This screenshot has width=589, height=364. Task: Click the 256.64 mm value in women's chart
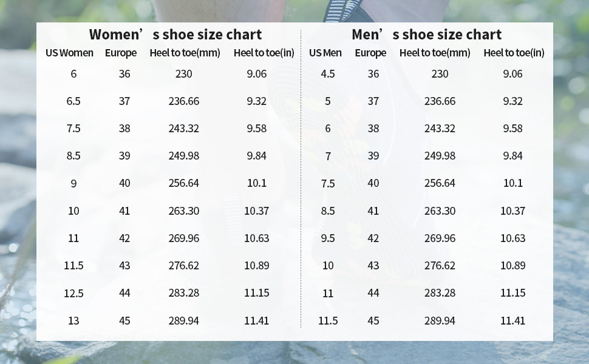(183, 183)
